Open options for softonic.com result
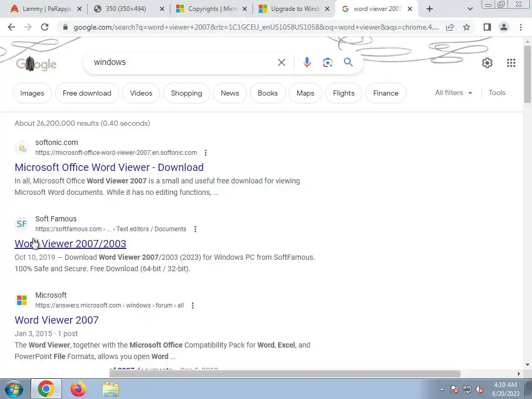This screenshot has height=399, width=532. pos(206,153)
